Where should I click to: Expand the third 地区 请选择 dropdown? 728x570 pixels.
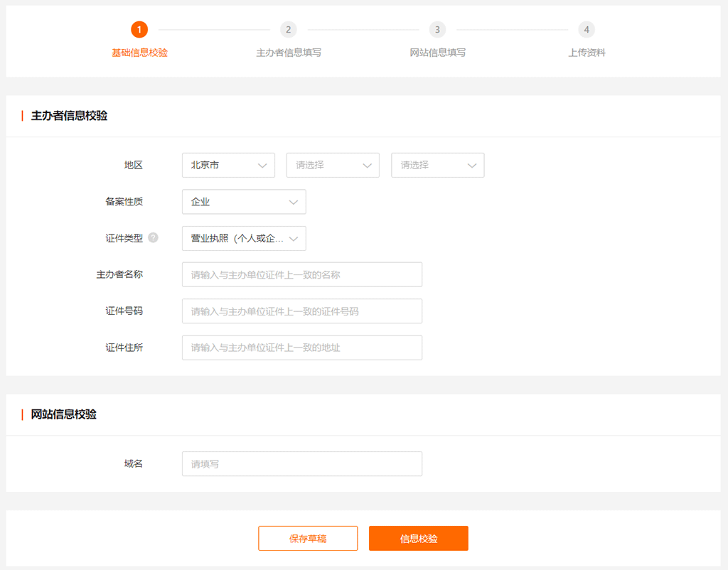437,165
